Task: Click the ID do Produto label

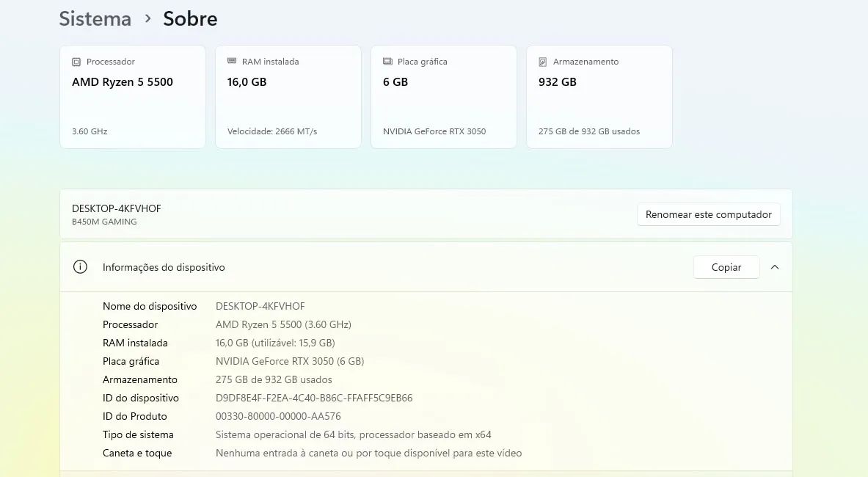Action: click(134, 416)
